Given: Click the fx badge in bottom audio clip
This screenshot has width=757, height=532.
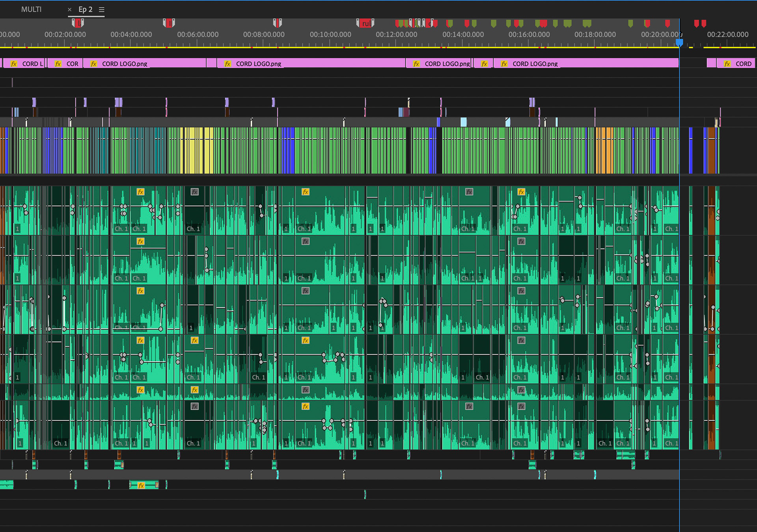Looking at the screenshot, I should click(141, 485).
